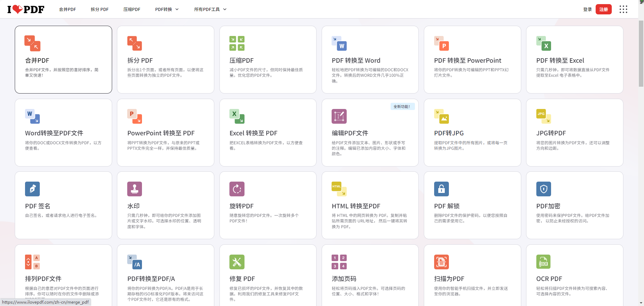Select the Rotate PDF icon

(237, 189)
